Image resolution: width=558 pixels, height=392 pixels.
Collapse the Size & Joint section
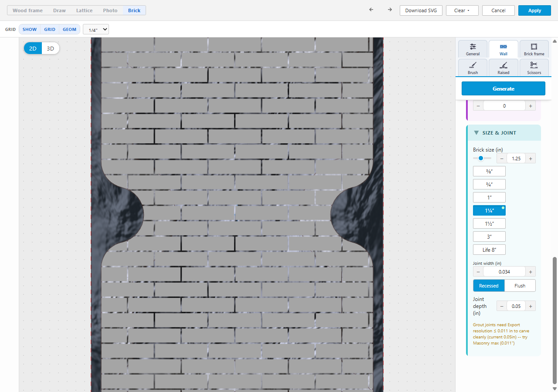504,133
